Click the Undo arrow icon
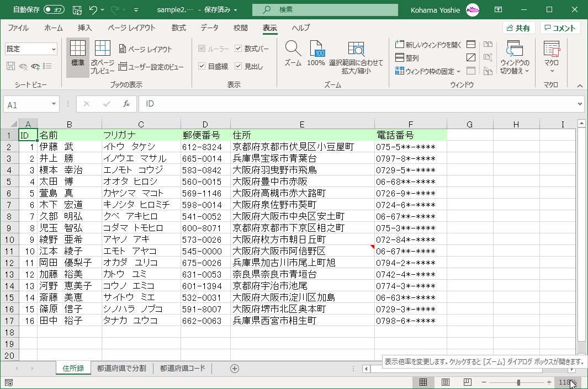Image resolution: width=588 pixels, height=389 pixels. [x=93, y=10]
